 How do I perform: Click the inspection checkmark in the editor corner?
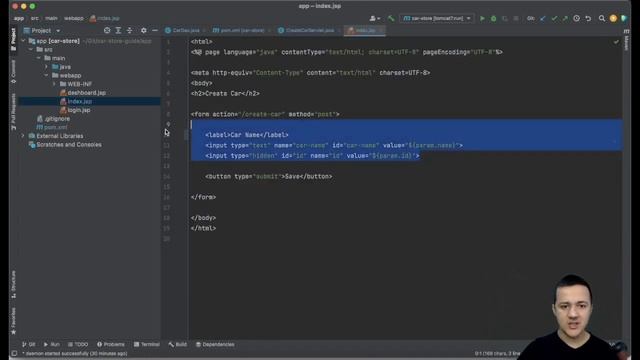tap(616, 42)
